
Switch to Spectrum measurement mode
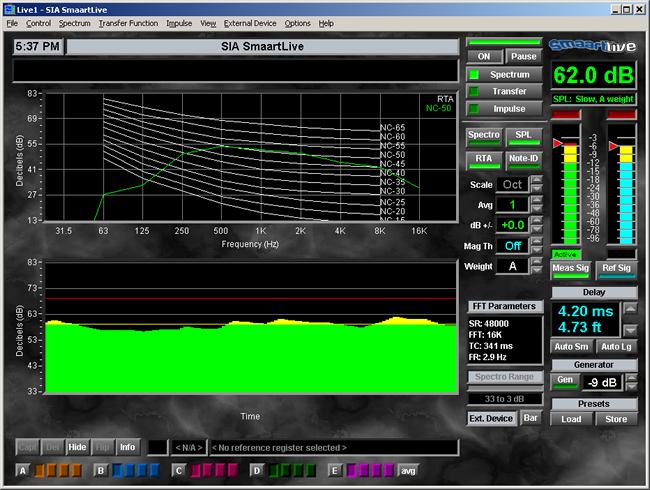click(x=504, y=75)
